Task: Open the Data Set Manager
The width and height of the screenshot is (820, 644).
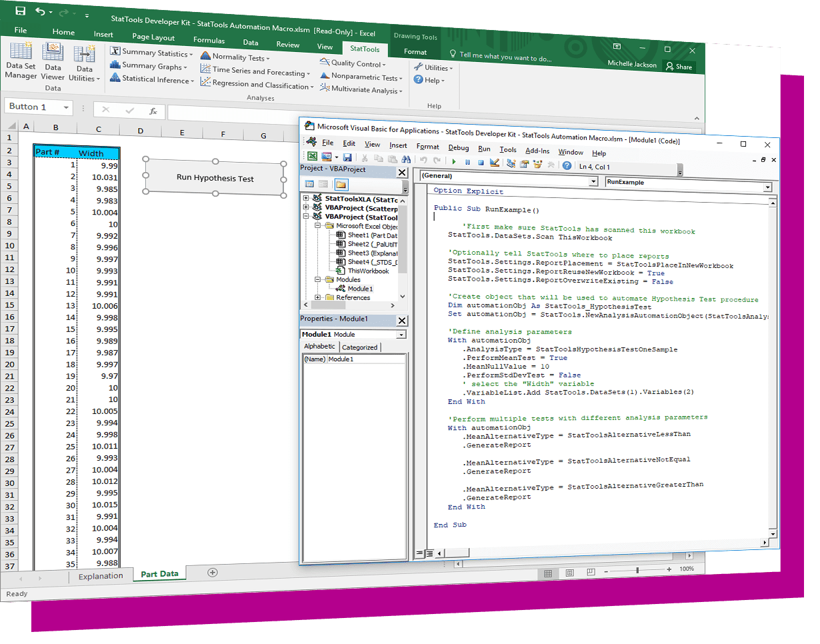Action: [21, 61]
